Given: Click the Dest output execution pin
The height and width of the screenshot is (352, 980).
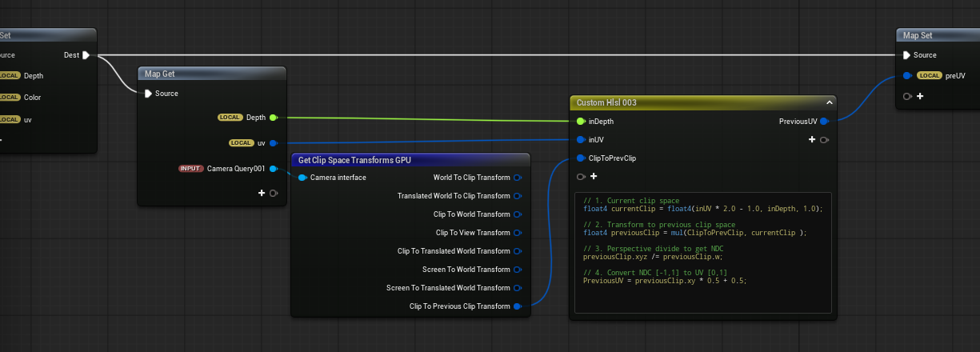Looking at the screenshot, I should (86, 55).
